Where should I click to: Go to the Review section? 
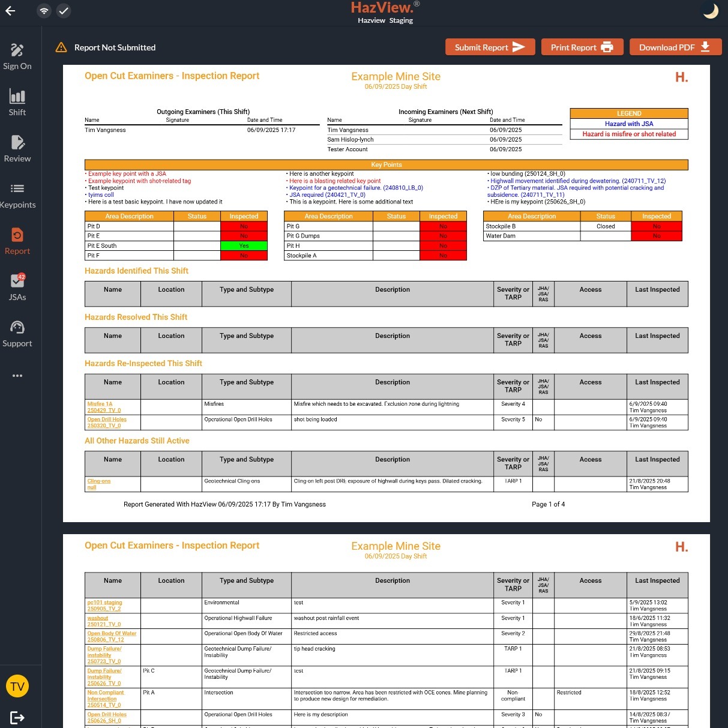17,149
